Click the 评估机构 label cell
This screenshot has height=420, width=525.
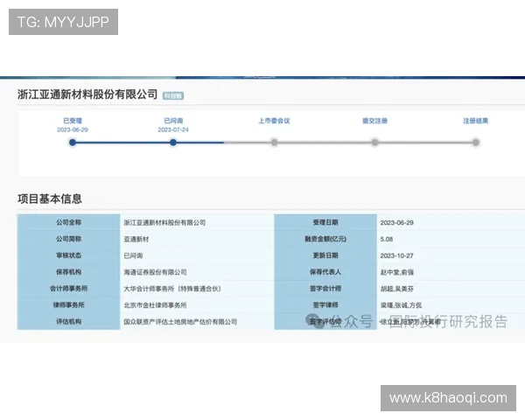click(68, 321)
